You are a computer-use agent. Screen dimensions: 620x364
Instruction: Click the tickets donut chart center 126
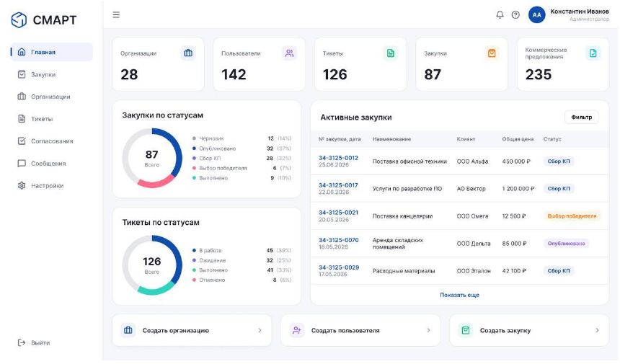point(152,262)
